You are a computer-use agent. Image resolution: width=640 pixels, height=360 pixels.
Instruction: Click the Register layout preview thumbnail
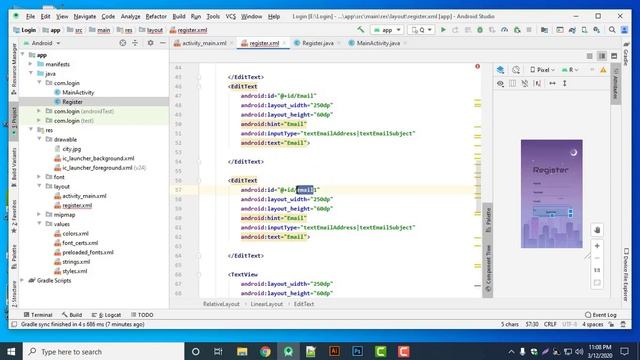[551, 193]
